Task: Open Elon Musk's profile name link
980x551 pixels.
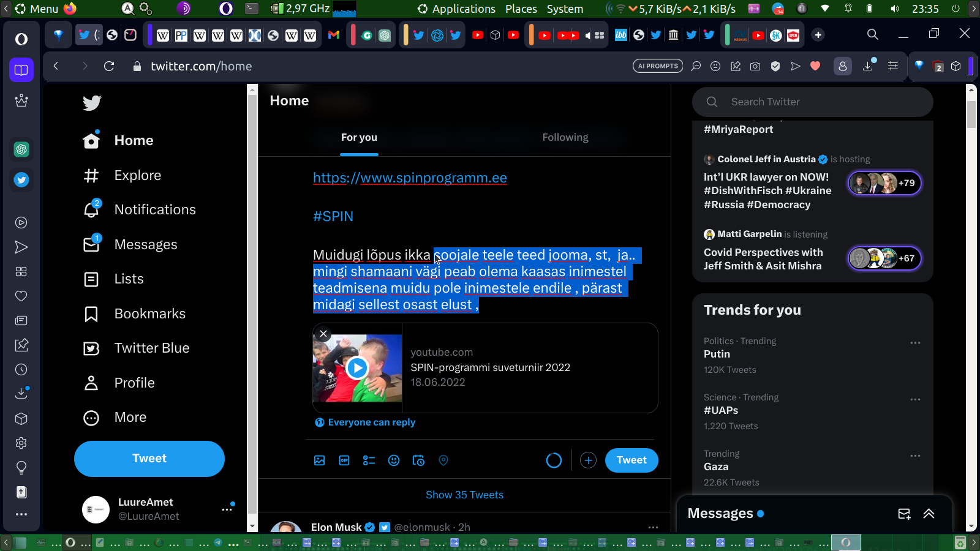Action: pyautogui.click(x=336, y=527)
